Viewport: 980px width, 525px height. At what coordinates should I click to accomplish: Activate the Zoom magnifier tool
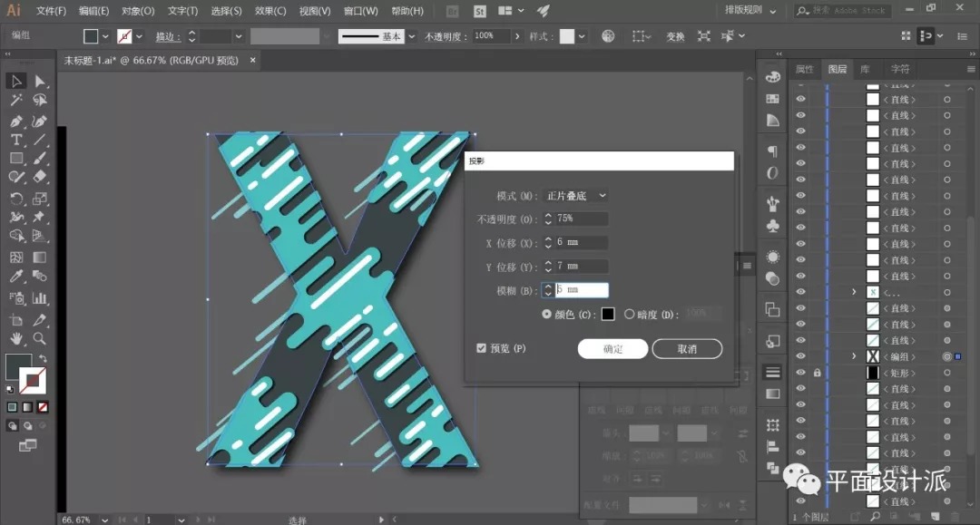[40, 338]
